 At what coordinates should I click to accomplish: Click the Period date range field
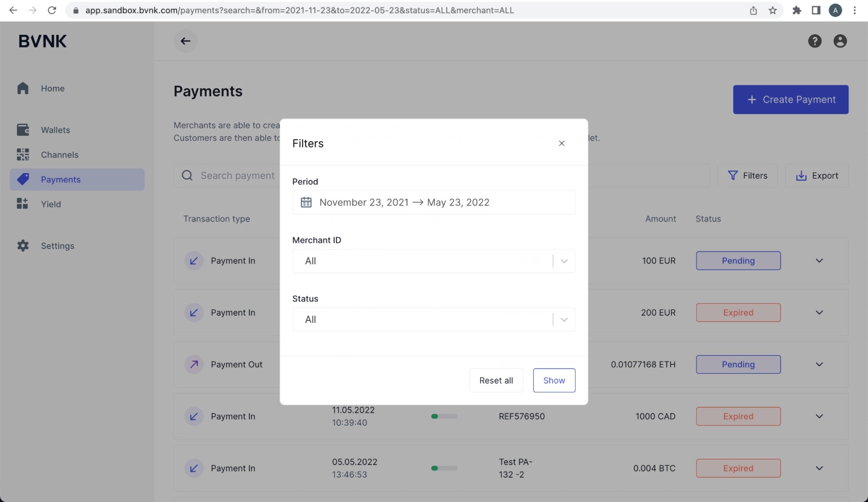pyautogui.click(x=434, y=202)
